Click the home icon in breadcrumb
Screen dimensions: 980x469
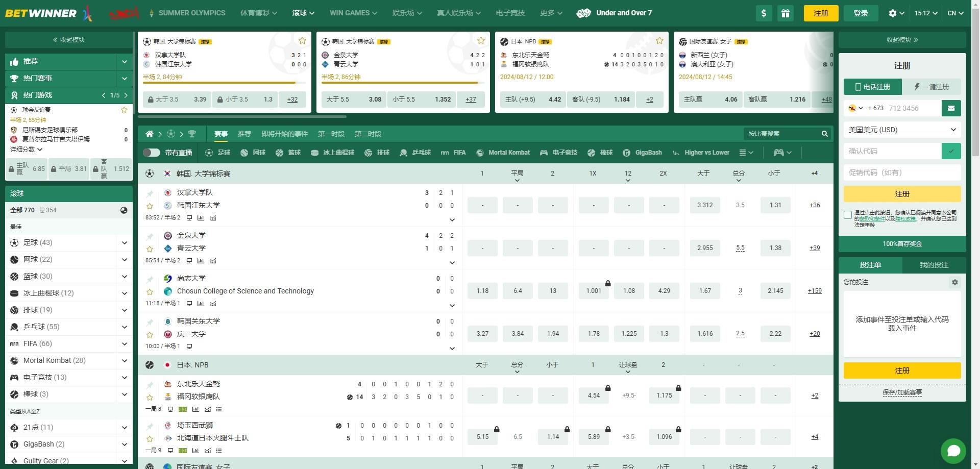click(150, 134)
